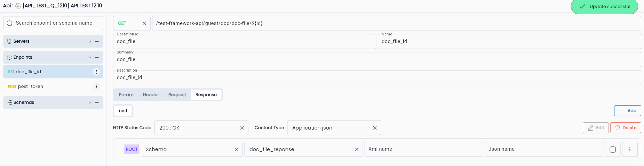Toggle the ROOT schema row checkbox
644x166 pixels.
(613, 149)
